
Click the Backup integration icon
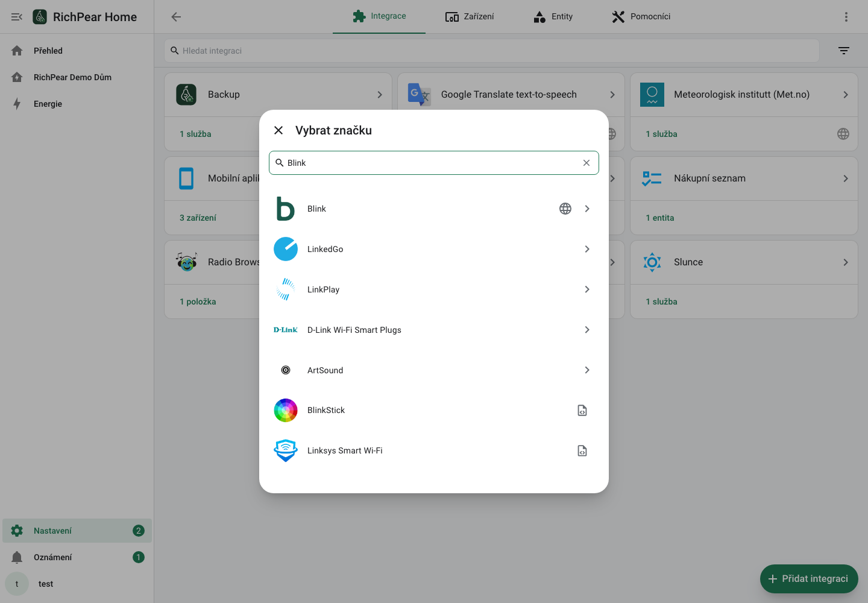pyautogui.click(x=186, y=95)
